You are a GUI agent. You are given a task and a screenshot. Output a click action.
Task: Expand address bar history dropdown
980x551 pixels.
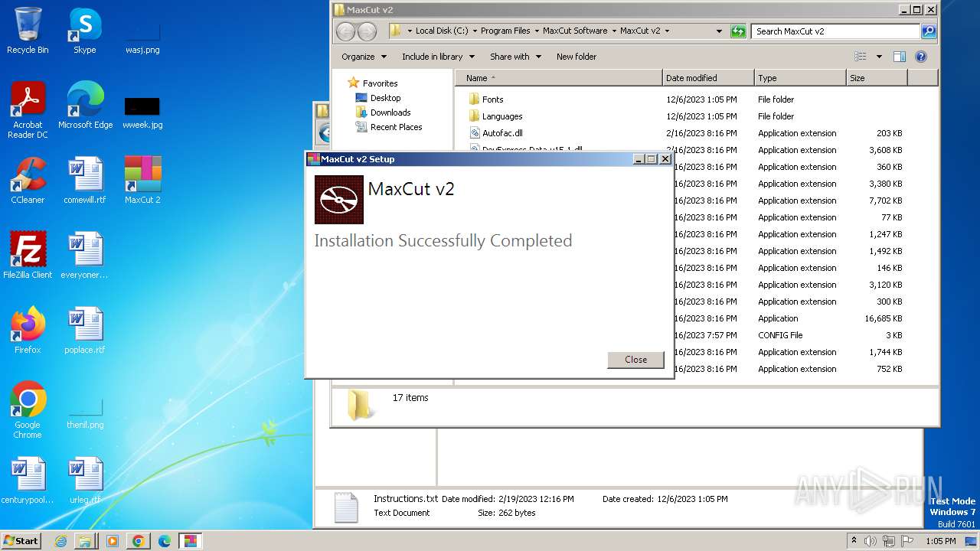point(719,31)
